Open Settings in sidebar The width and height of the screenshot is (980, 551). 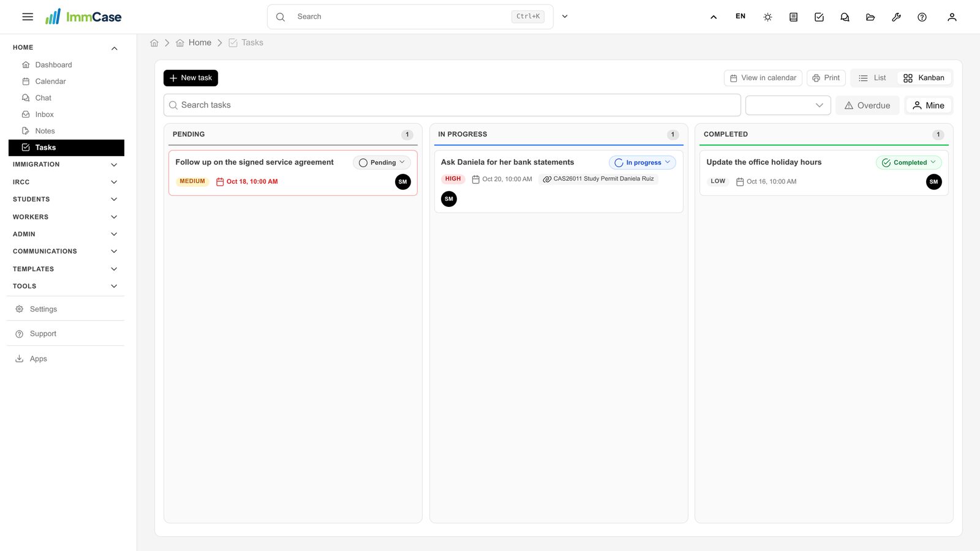point(66,309)
